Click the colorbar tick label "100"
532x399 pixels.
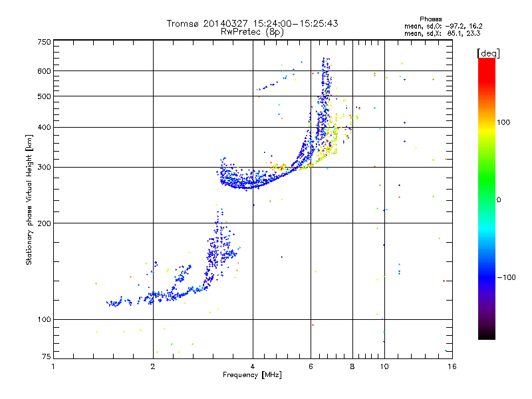[x=503, y=122]
